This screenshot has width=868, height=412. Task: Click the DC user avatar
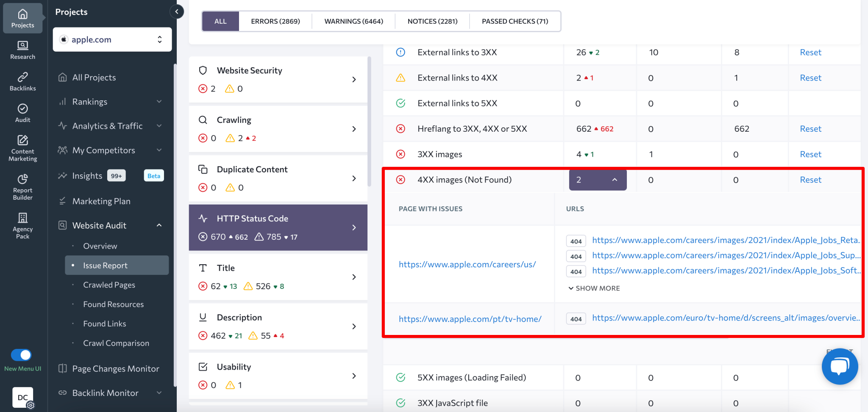(23, 397)
